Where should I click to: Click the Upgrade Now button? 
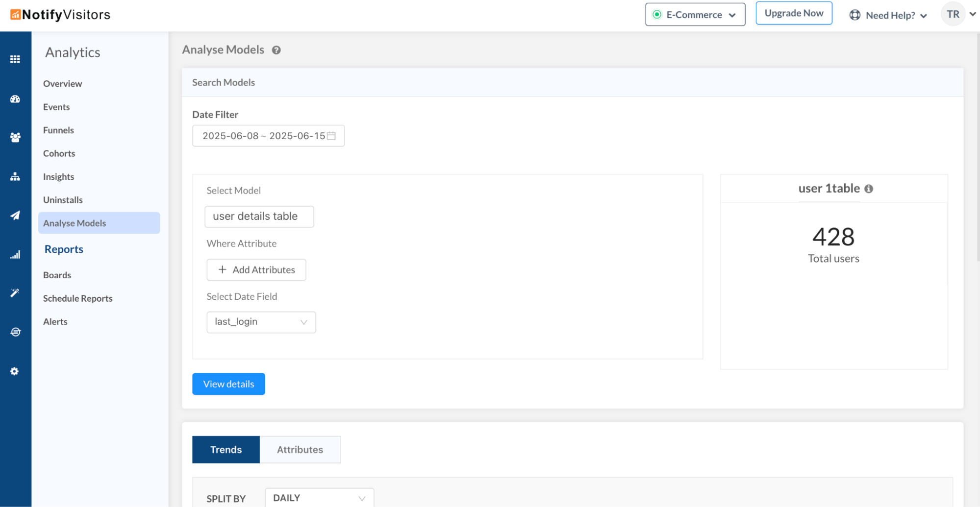pos(794,13)
